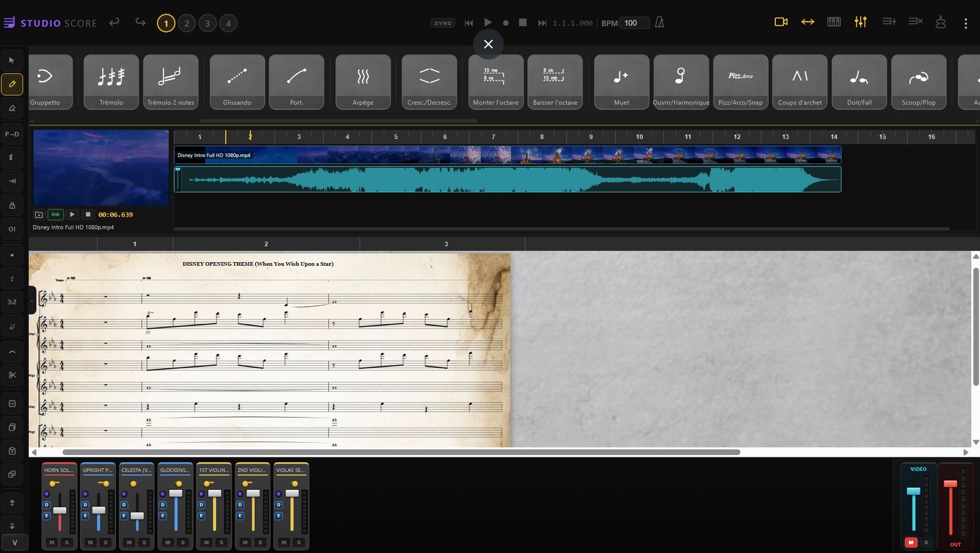Choose Trémolo 2 notes
The height and width of the screenshot is (553, 980).
pos(171,82)
